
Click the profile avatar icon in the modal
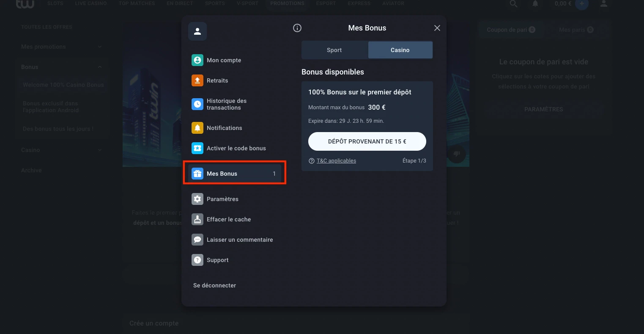tap(197, 31)
